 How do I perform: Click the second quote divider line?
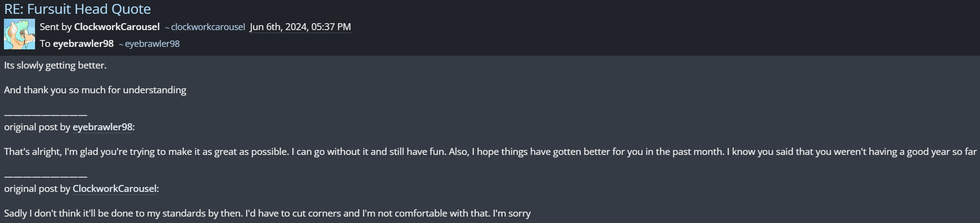pos(45,176)
